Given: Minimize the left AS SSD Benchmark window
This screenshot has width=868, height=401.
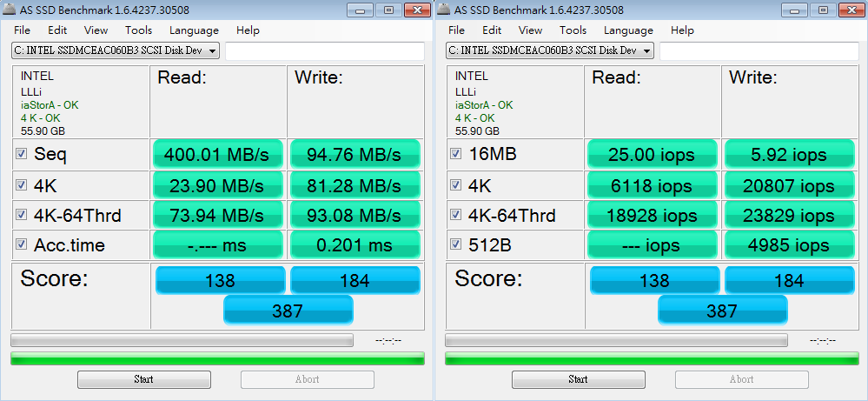Looking at the screenshot, I should pyautogui.click(x=361, y=10).
